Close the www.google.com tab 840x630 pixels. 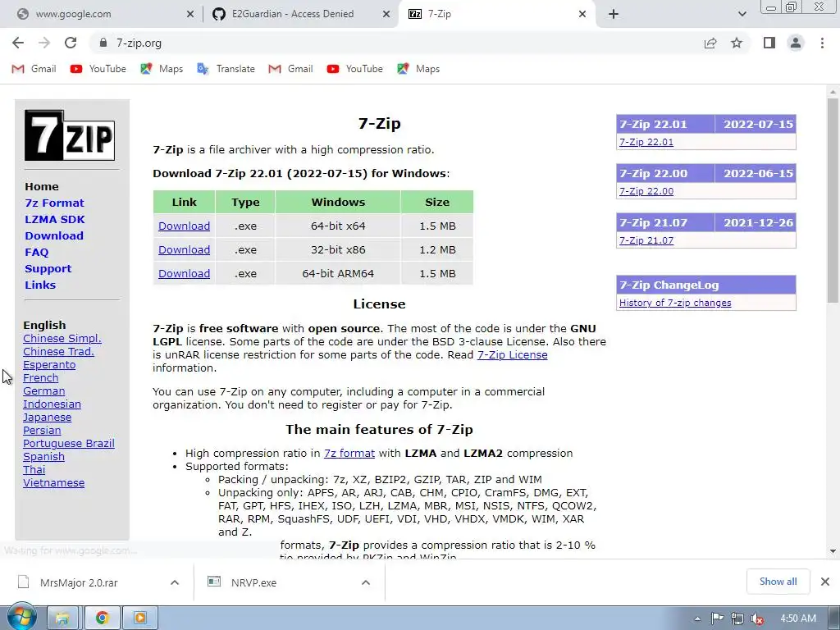tap(190, 15)
